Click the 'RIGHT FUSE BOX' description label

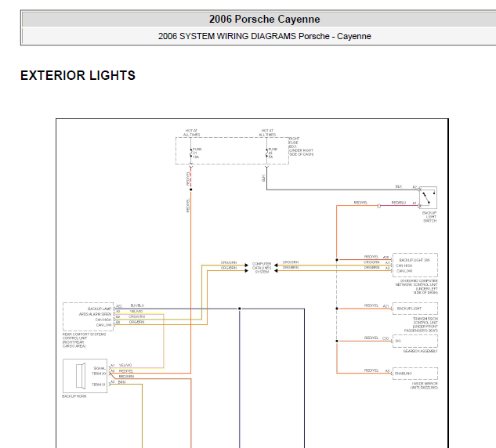click(x=301, y=146)
